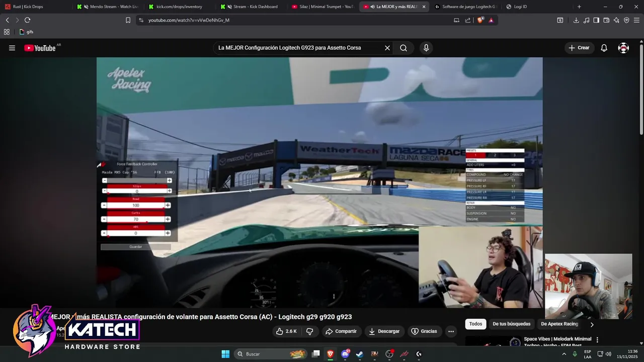Screen dimensions: 644x362
Task: Go back with the browser arrow
Action: pyautogui.click(x=7, y=20)
